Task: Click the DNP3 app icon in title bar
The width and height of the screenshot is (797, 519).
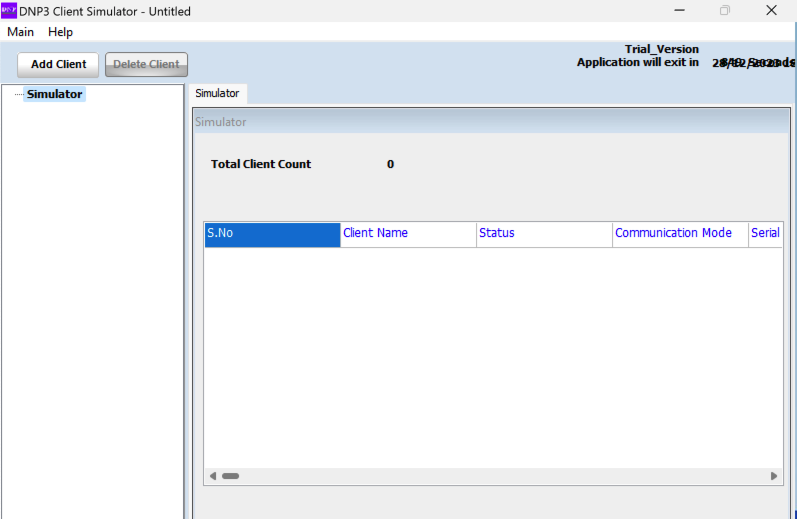Action: click(x=9, y=11)
